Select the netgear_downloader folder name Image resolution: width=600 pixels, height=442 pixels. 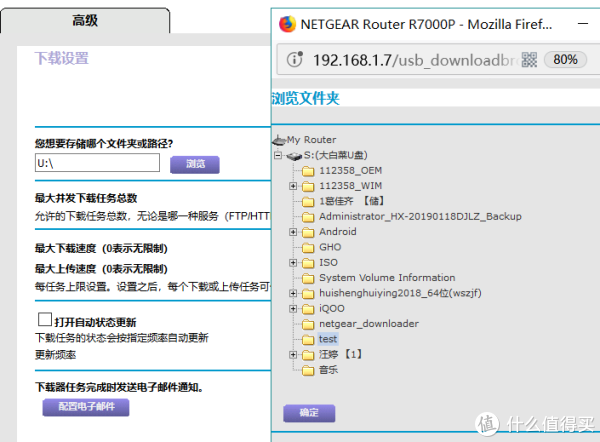pos(369,324)
